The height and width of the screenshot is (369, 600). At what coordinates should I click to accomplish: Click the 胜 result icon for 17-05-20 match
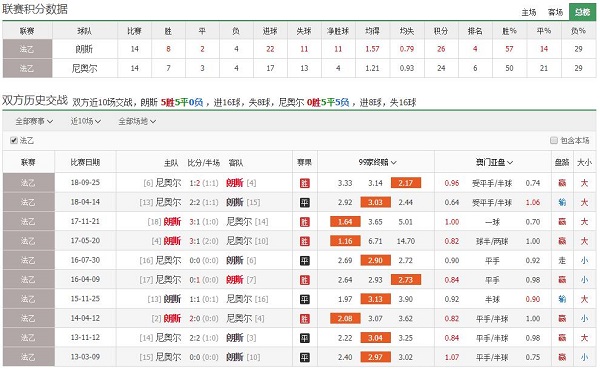coord(305,241)
